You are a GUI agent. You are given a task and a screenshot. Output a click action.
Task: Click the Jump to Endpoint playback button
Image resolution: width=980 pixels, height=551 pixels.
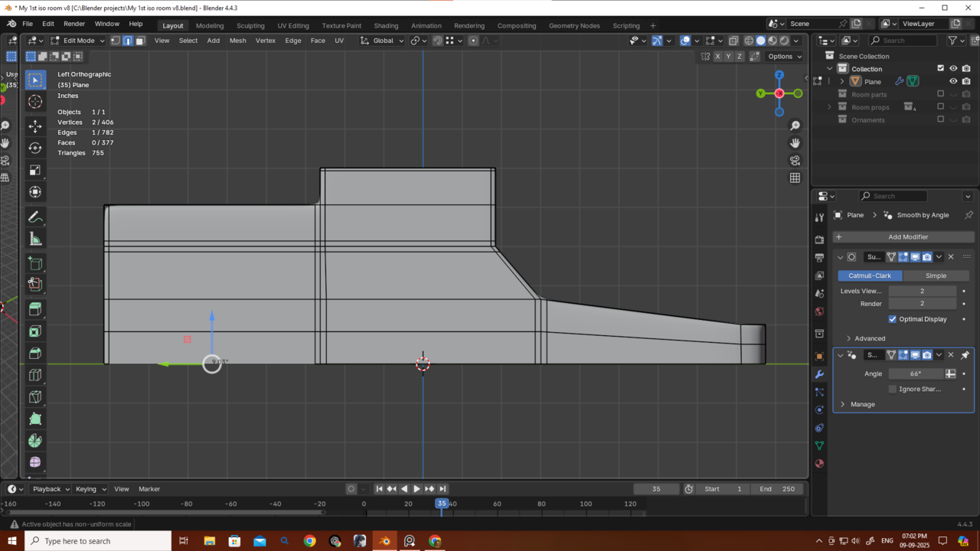click(x=443, y=489)
